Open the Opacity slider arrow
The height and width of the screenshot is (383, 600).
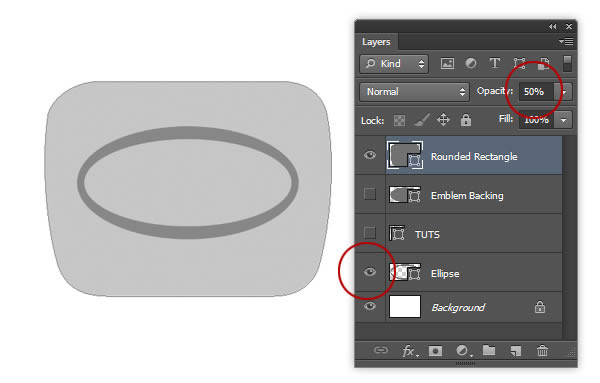coord(564,92)
